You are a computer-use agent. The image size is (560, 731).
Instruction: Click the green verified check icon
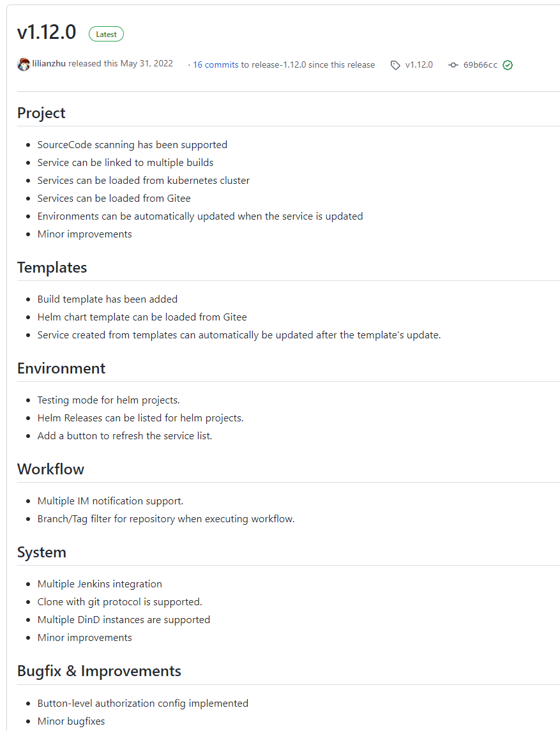coord(508,65)
